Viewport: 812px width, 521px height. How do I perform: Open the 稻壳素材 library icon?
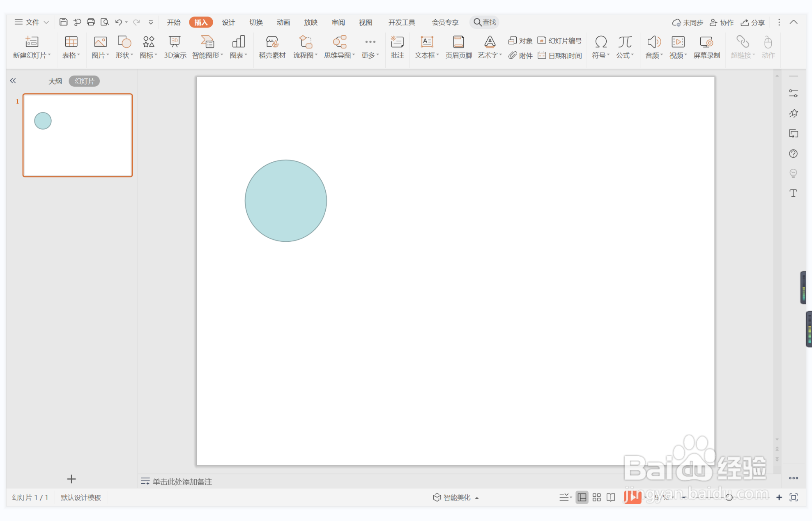click(271, 47)
